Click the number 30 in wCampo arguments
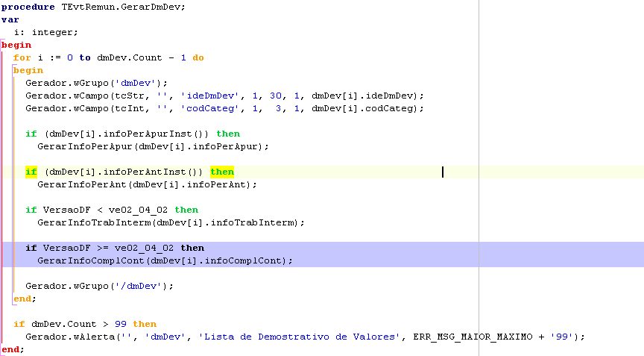Image resolution: width=644 pixels, height=356 pixels. 276,96
